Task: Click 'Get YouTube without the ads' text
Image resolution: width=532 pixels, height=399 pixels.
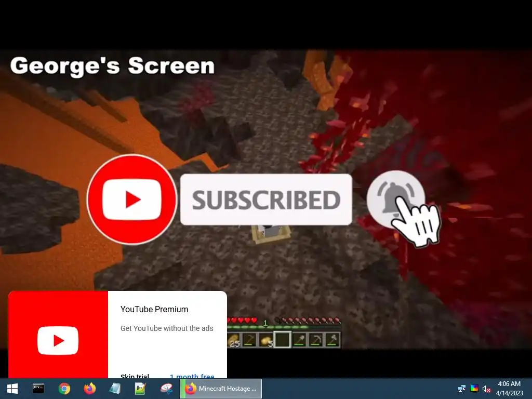Action: [x=167, y=328]
